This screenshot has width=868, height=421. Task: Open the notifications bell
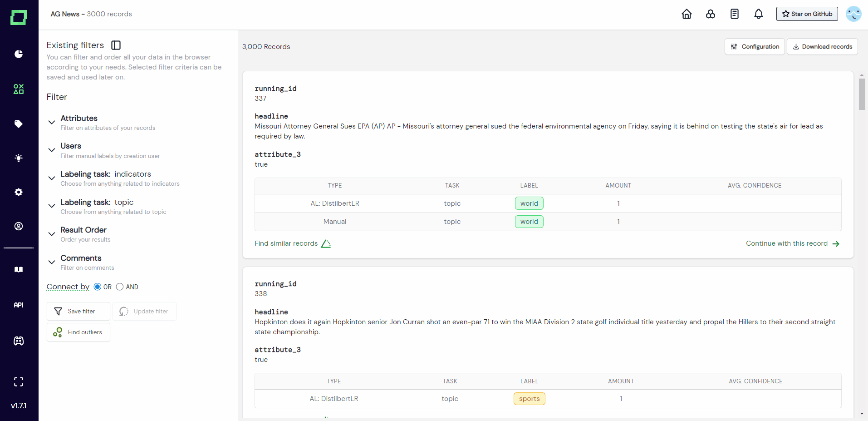point(759,14)
